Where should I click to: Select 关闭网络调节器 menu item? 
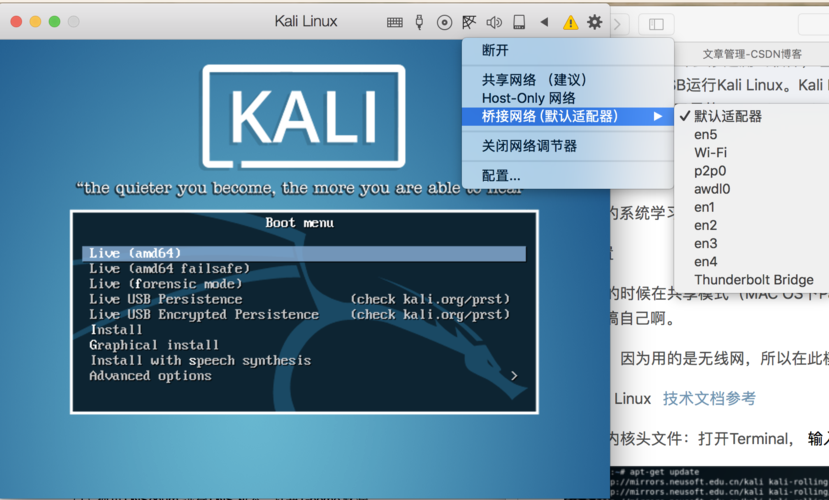(568, 146)
